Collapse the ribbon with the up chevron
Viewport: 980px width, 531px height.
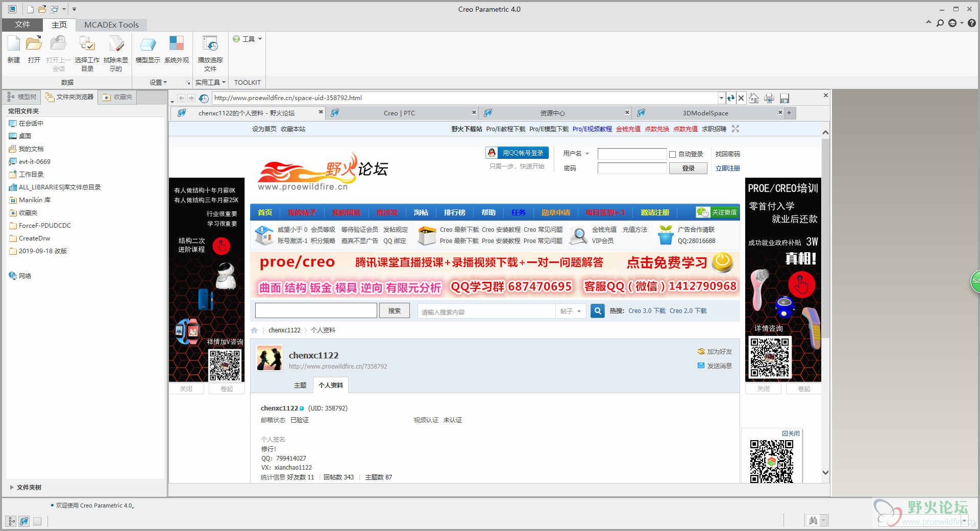point(928,22)
